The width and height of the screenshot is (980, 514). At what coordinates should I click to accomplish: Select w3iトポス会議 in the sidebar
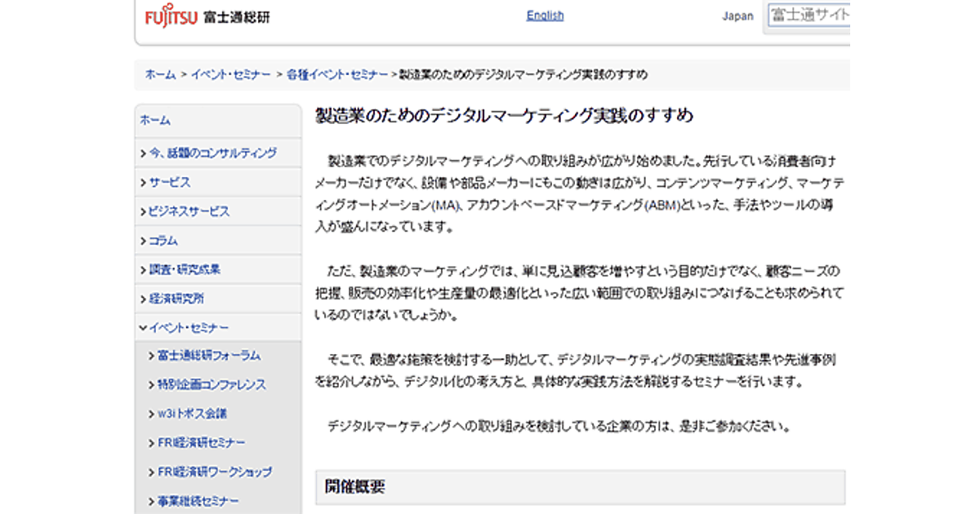(x=192, y=413)
